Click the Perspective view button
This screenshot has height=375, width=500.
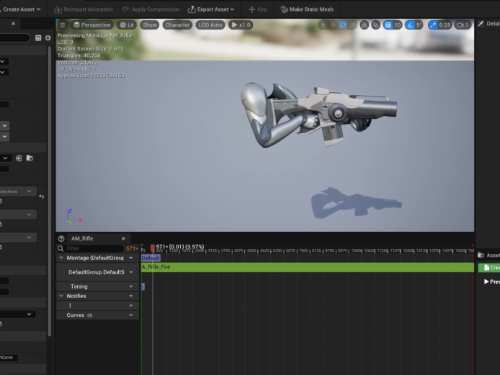(92, 25)
